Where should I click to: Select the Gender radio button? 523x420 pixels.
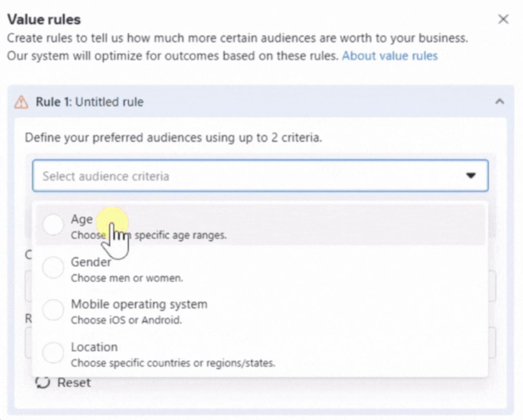53,267
